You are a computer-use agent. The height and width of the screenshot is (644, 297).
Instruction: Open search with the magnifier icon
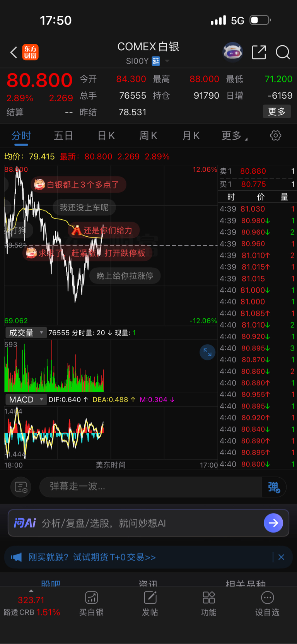[283, 52]
